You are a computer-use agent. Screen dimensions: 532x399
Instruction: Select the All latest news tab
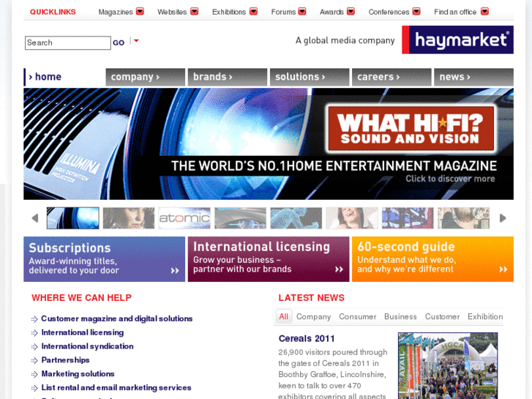pos(284,316)
